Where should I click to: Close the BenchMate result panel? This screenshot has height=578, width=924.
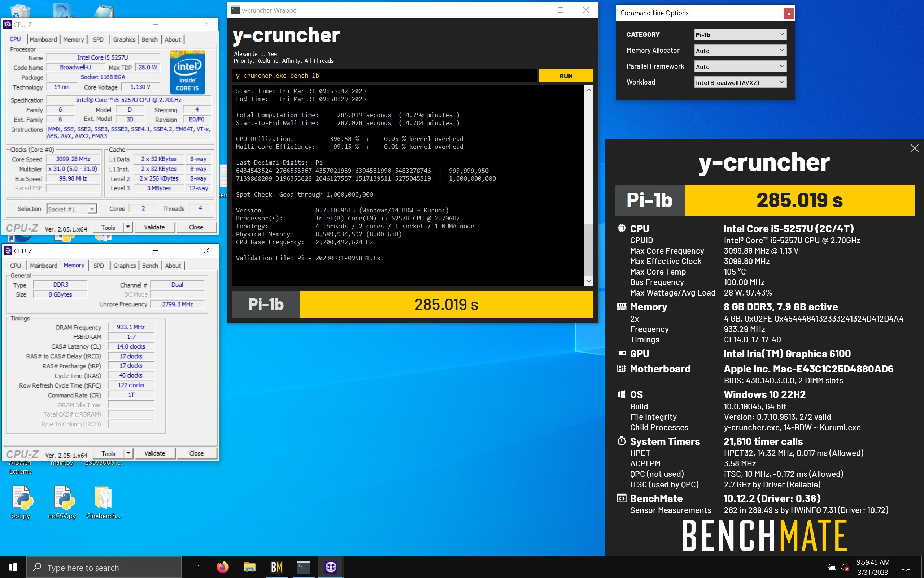914,148
